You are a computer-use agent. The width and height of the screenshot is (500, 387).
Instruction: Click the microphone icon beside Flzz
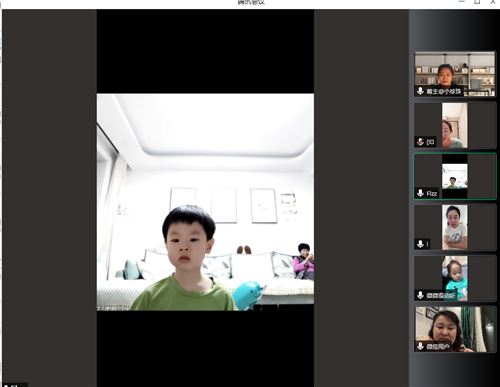pos(420,193)
